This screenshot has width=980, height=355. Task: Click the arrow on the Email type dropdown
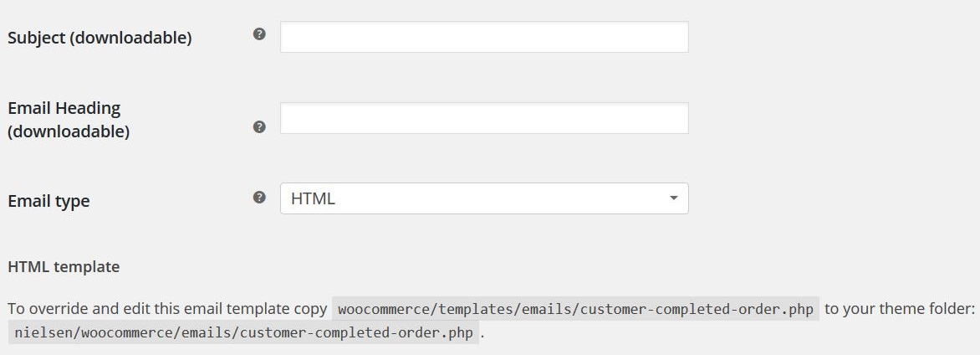(673, 198)
